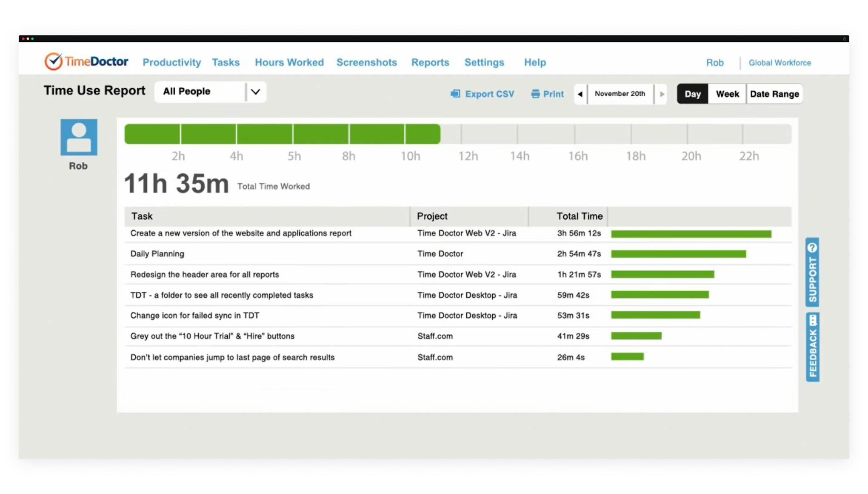Viewport: 868px width, 494px height.
Task: Open the Productivity menu
Action: (x=171, y=62)
